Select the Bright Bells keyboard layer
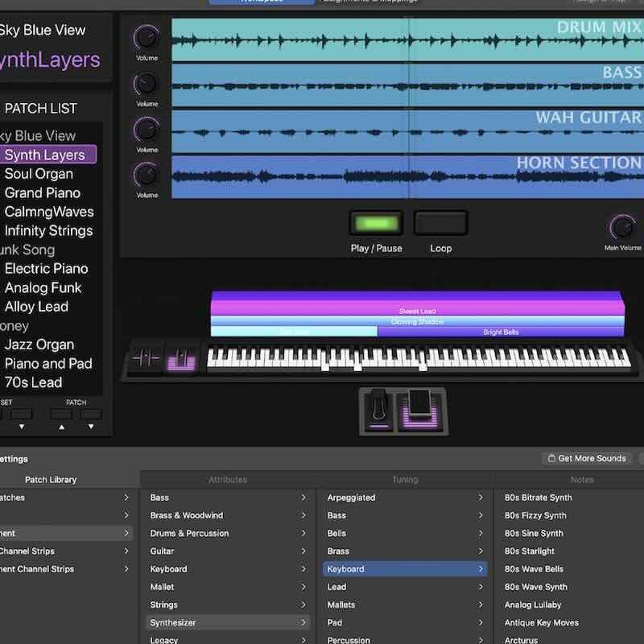Viewport: 644px width, 644px height. [x=501, y=332]
